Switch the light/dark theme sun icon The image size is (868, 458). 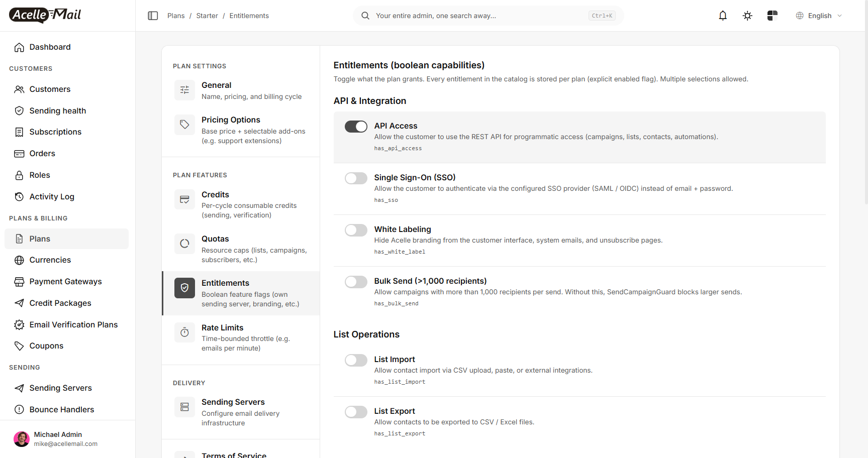coord(747,16)
